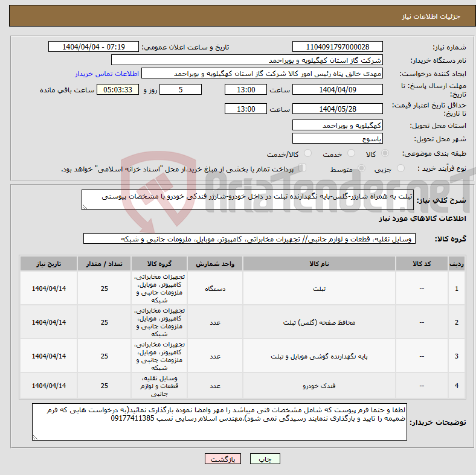This screenshot has height=475, width=476.
Task: Click the ردیف column header
Action: (x=457, y=264)
